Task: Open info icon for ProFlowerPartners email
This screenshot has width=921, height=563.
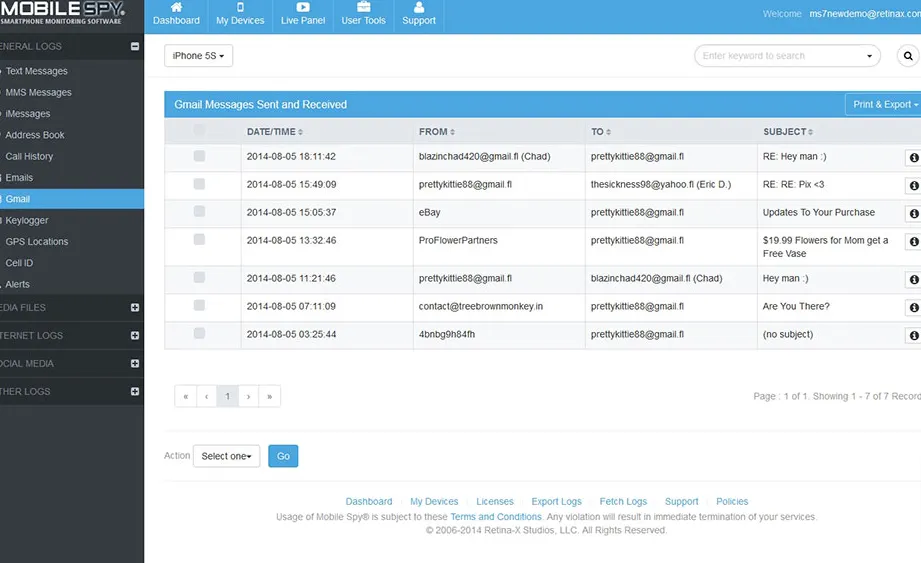Action: pos(913,241)
